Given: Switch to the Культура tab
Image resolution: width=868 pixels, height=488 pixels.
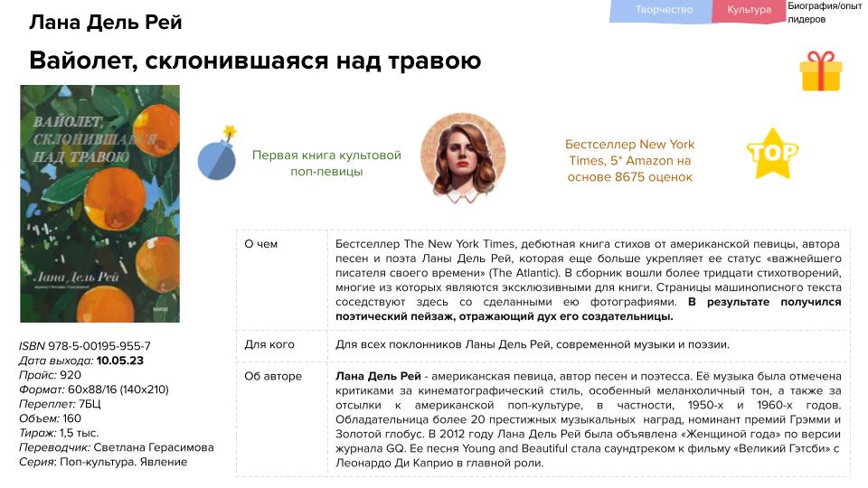Looking at the screenshot, I should (x=749, y=10).
